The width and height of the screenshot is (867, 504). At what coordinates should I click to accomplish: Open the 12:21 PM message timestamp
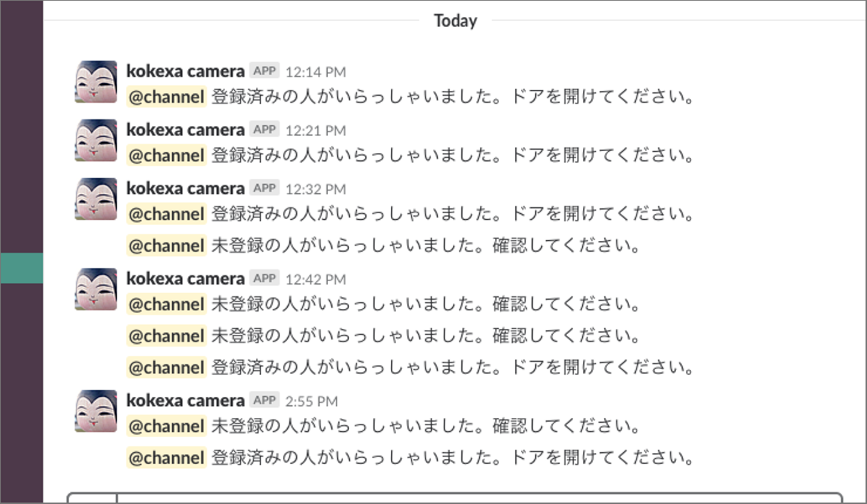315,131
